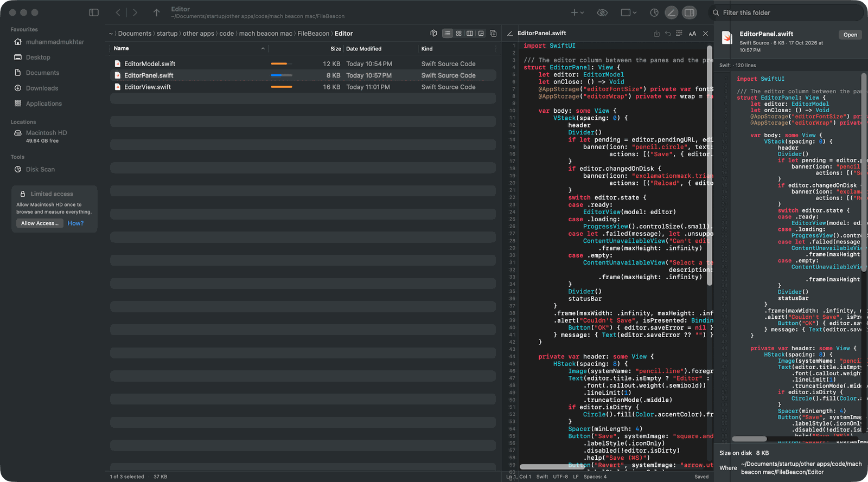The width and height of the screenshot is (868, 482).
Task: Click the EditorView.swift size bar
Action: [282, 87]
